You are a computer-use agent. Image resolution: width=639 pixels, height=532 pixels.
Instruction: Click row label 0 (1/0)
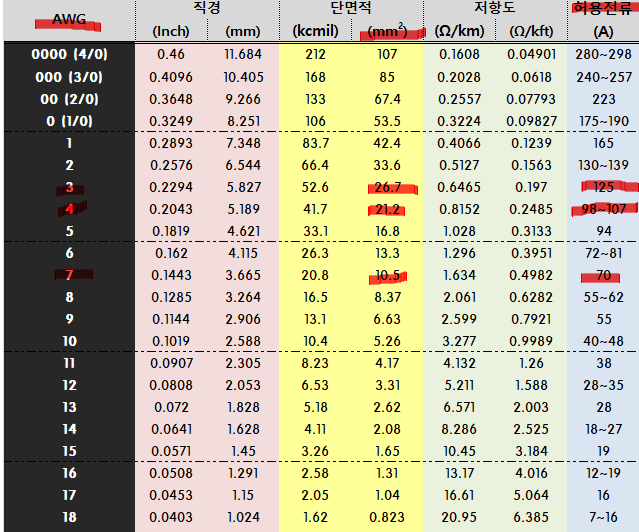tap(69, 121)
